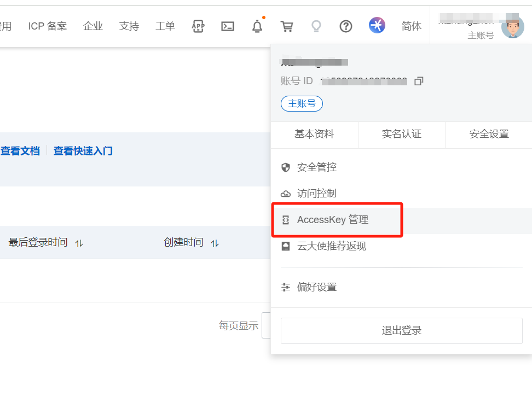
Task: Copy the account ID using the copy icon
Action: point(418,81)
